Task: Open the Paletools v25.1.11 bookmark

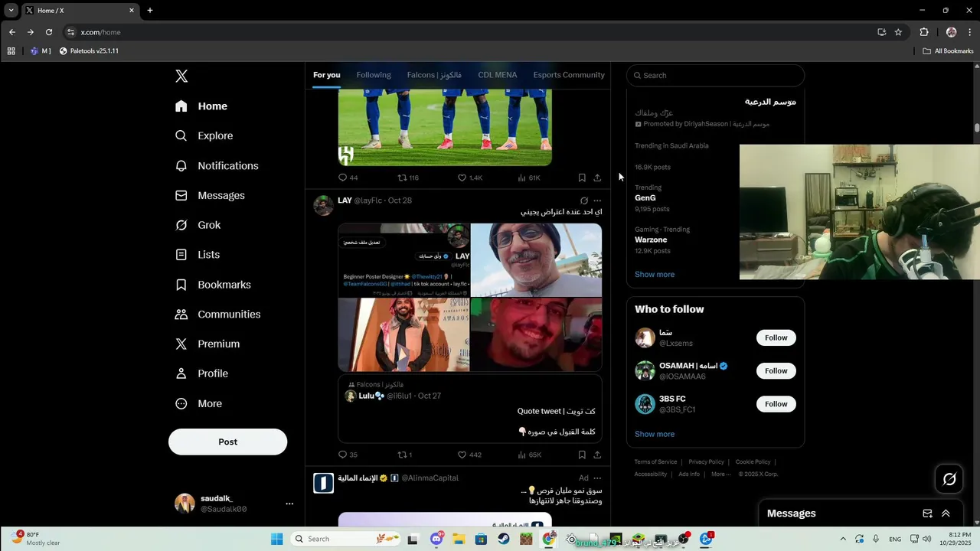Action: pyautogui.click(x=89, y=51)
